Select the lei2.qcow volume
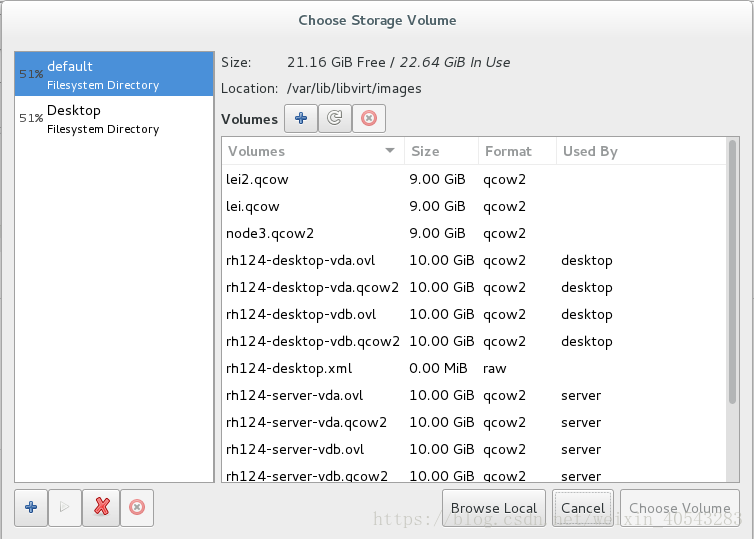754x539 pixels. point(474,179)
